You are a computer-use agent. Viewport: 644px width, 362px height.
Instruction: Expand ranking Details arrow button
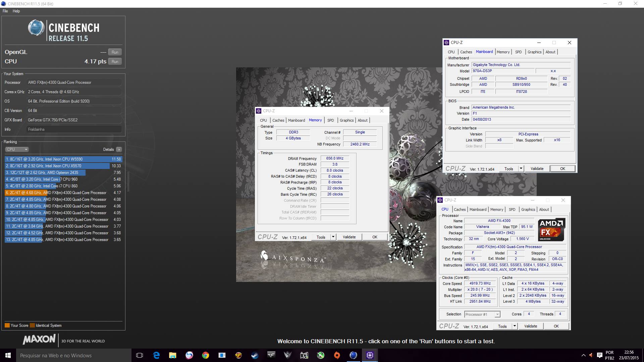tap(119, 149)
